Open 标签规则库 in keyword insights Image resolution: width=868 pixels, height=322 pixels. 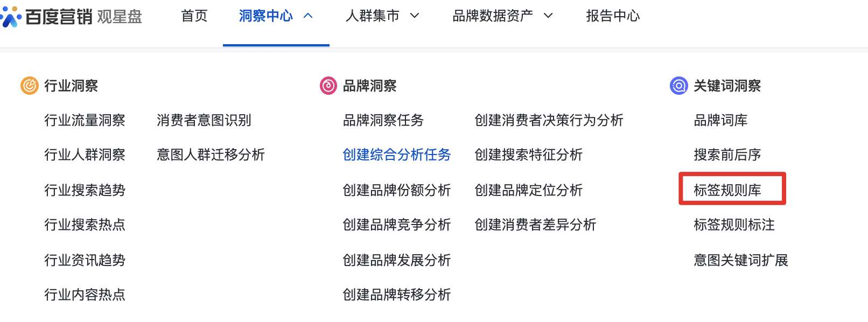[727, 190]
